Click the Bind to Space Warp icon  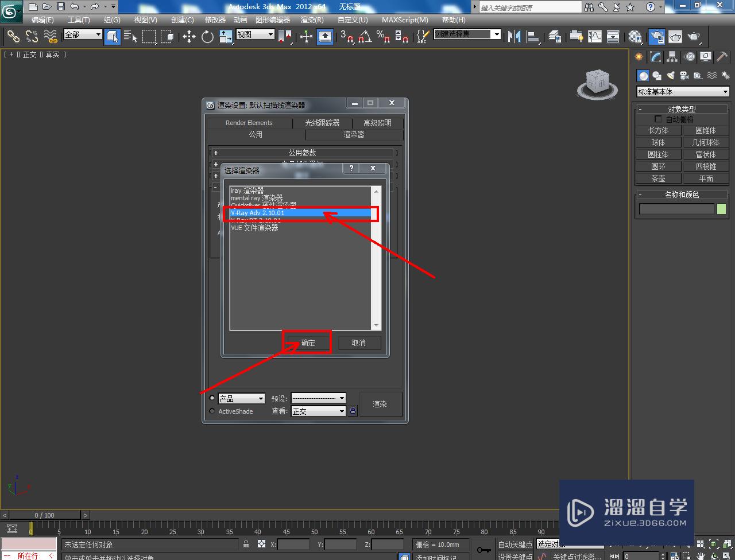51,37
